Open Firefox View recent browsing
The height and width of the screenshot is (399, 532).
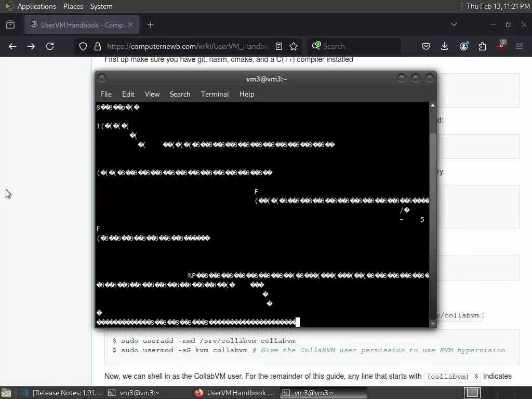10,25
